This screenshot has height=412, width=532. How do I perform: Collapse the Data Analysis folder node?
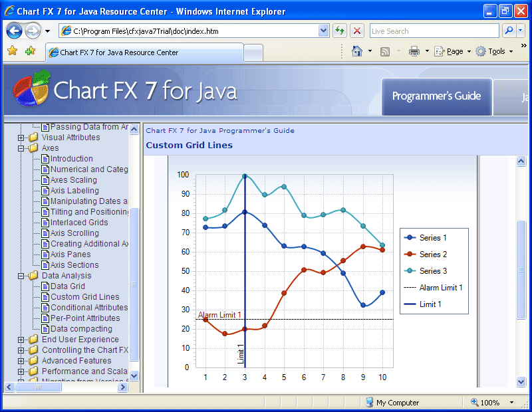[21, 276]
